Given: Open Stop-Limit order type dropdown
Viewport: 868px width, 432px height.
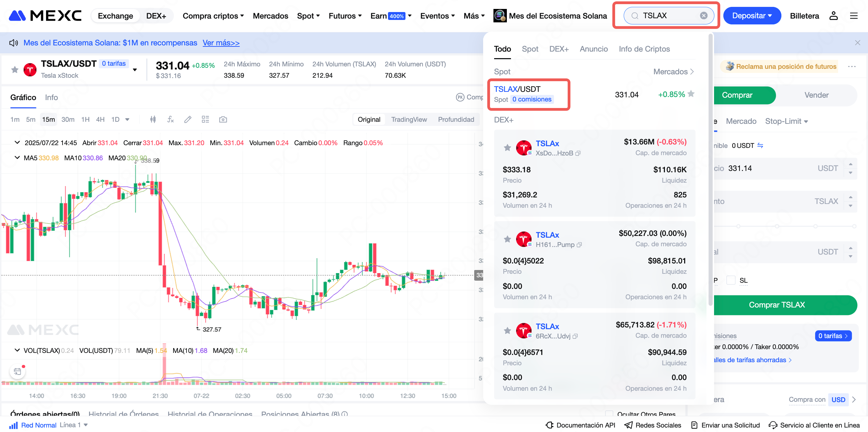Looking at the screenshot, I should (787, 121).
